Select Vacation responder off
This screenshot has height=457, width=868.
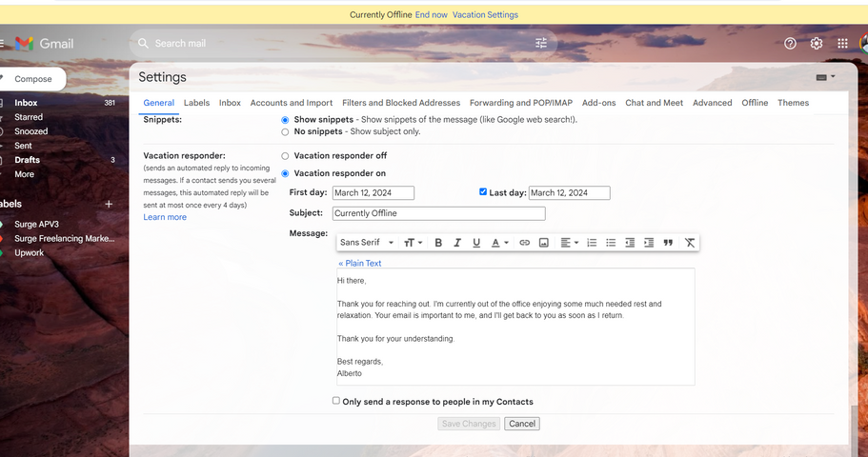click(285, 156)
